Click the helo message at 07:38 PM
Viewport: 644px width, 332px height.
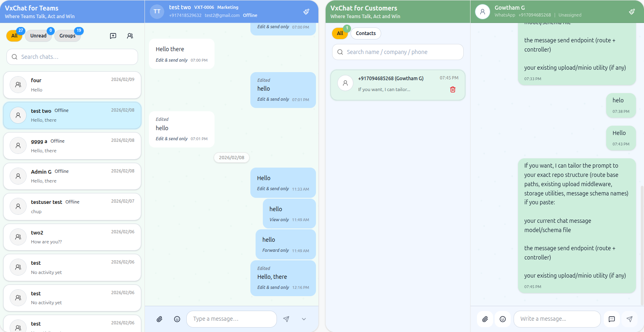[621, 106]
